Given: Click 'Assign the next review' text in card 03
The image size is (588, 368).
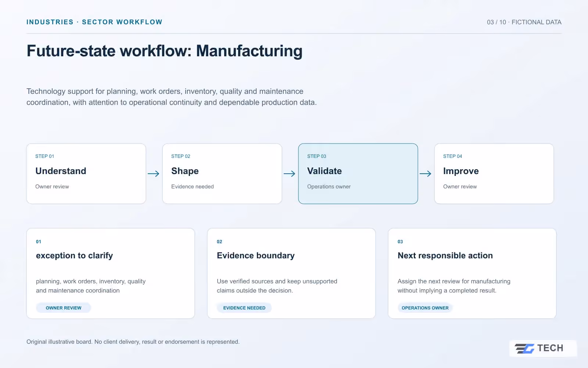Looking at the screenshot, I should (x=454, y=286).
